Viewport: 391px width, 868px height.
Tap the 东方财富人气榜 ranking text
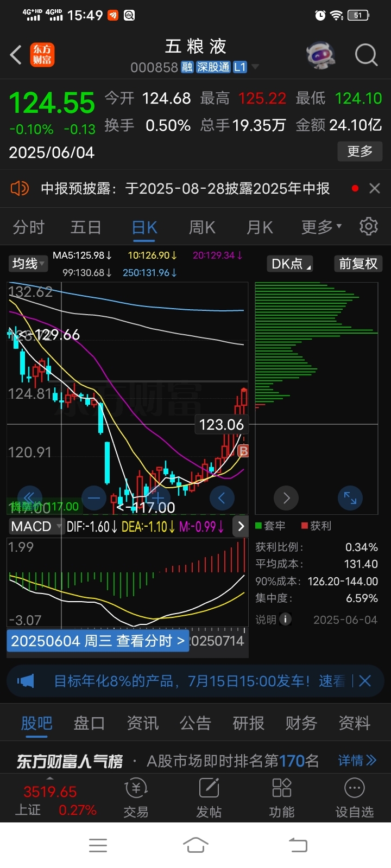click(70, 761)
